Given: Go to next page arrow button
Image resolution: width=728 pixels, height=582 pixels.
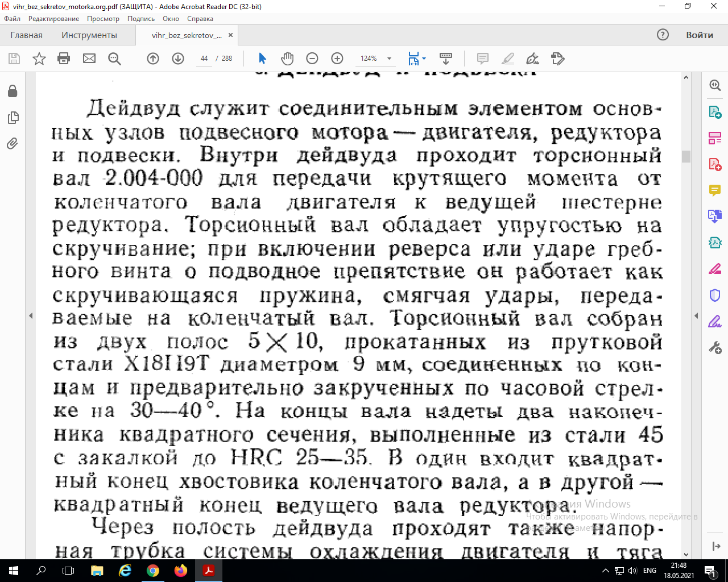Looking at the screenshot, I should [x=178, y=59].
